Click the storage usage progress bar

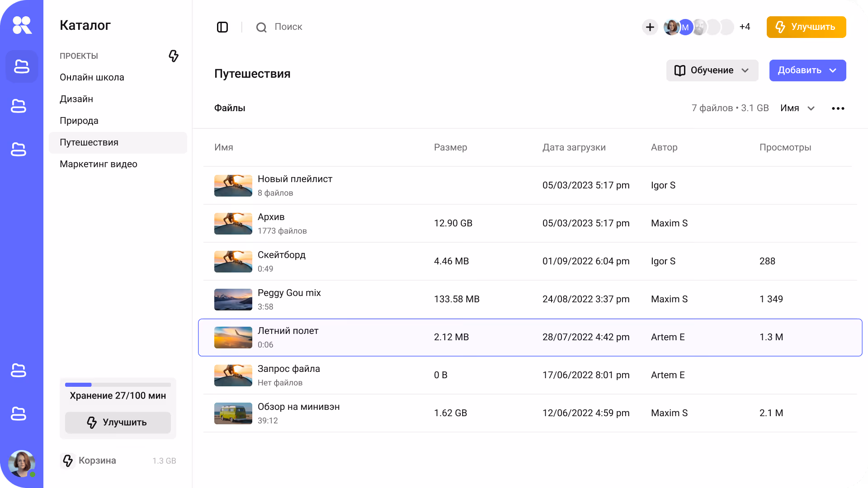118,385
